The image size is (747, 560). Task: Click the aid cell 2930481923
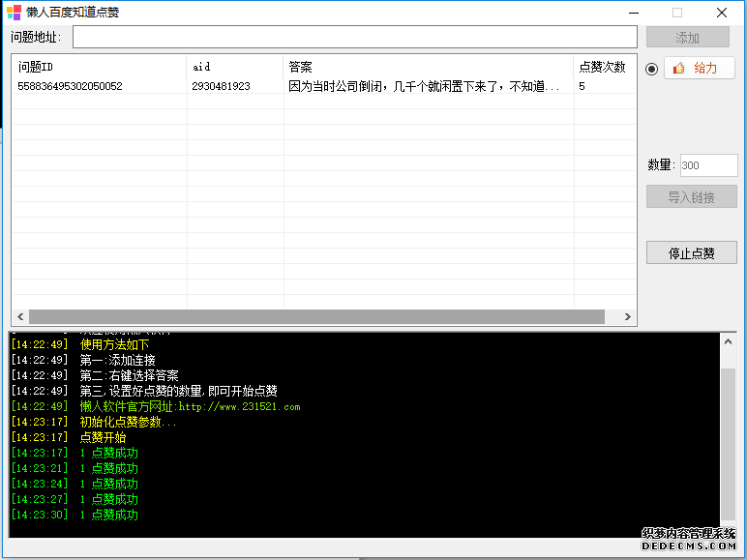coord(221,86)
